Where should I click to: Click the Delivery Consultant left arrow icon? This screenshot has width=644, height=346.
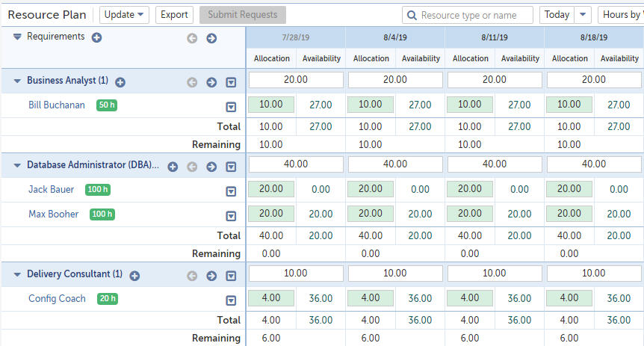pyautogui.click(x=192, y=276)
